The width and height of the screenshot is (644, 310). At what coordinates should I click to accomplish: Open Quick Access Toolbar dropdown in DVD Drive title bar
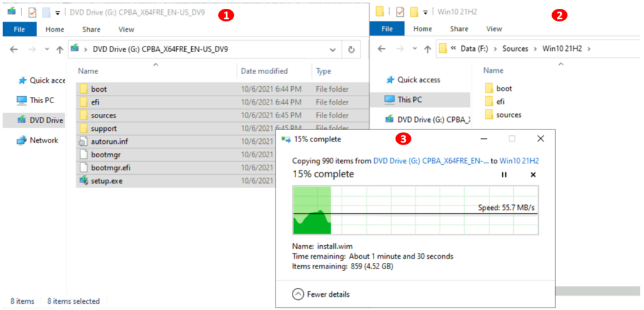click(57, 13)
